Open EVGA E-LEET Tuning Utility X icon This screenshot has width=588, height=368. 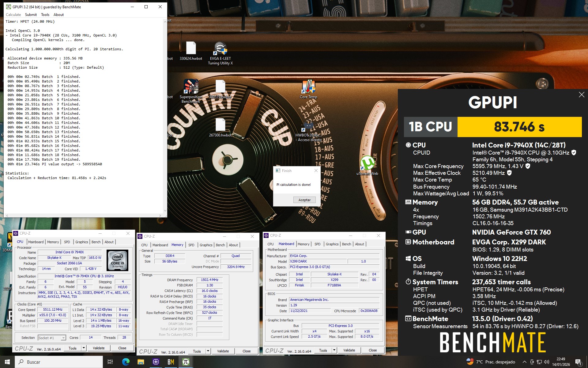click(220, 49)
